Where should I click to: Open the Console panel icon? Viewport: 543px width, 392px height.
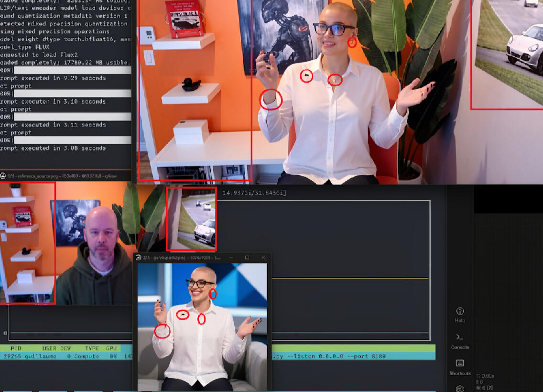tap(460, 338)
